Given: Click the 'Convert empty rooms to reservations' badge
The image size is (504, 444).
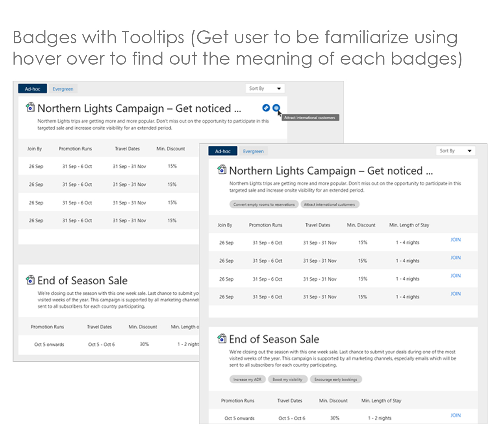Looking at the screenshot, I should tap(264, 204).
